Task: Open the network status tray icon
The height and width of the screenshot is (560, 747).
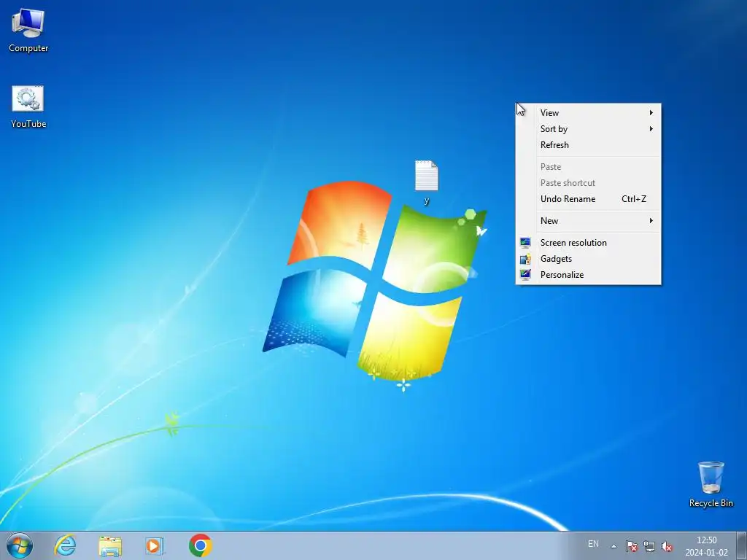Action: 649,546
